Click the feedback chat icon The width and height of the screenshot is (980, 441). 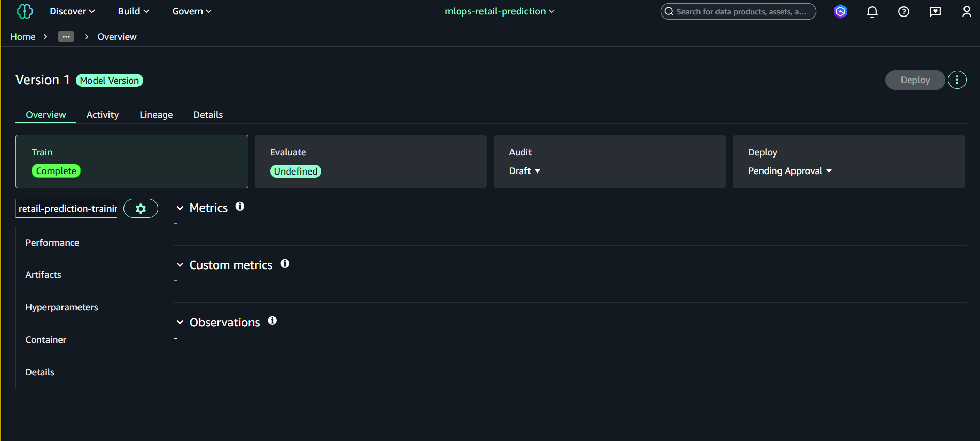point(935,11)
